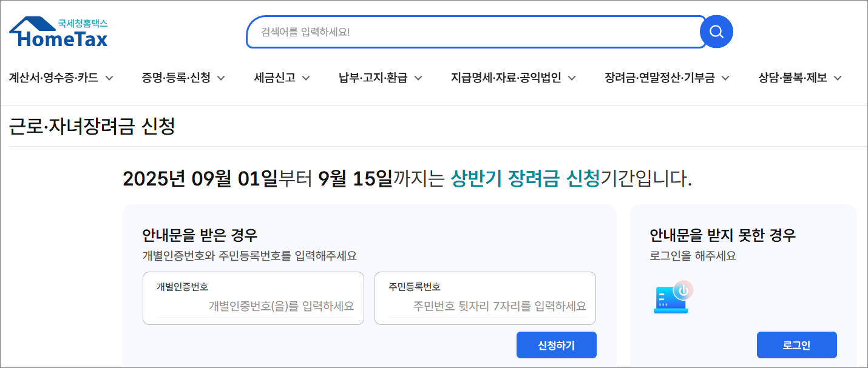The image size is (868, 368).
Task: Open the 계산서·영수증·카드 menu
Action: 53,78
